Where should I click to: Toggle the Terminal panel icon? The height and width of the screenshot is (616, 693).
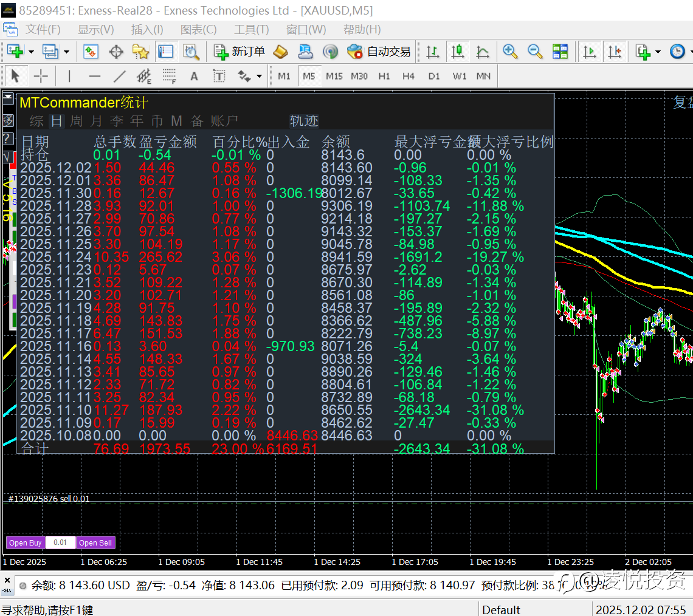pos(166,52)
